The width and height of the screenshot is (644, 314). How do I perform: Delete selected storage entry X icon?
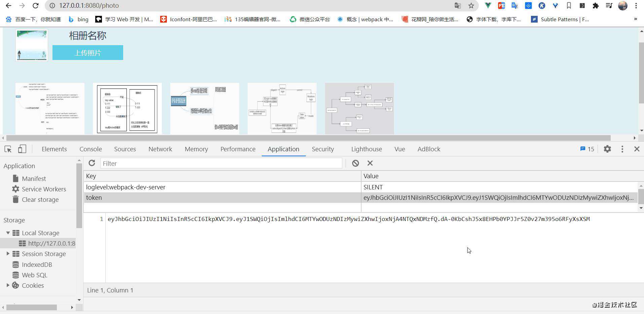click(x=370, y=163)
